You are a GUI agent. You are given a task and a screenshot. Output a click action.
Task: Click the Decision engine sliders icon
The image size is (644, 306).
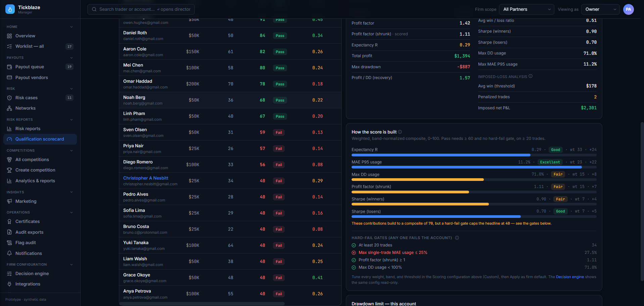pos(9,274)
